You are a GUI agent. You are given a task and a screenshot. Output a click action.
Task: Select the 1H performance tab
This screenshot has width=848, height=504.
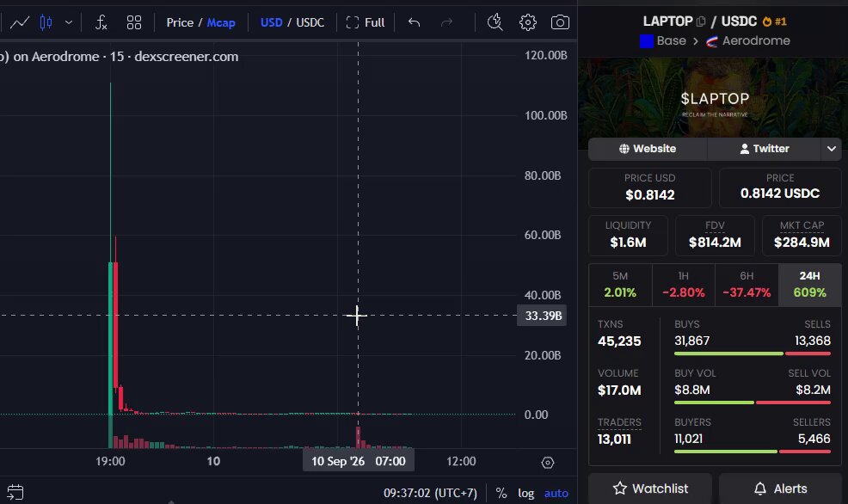[684, 285]
